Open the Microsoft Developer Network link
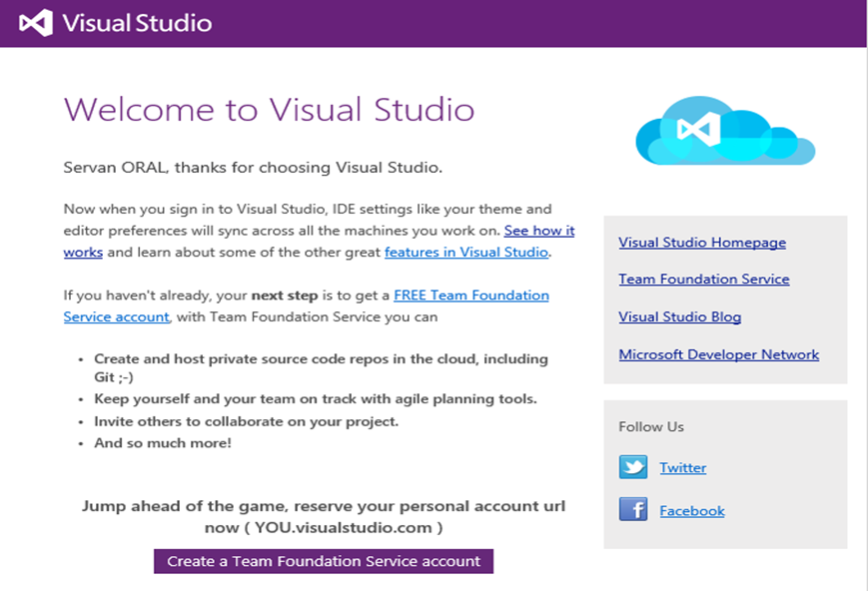The width and height of the screenshot is (868, 591). 718,354
